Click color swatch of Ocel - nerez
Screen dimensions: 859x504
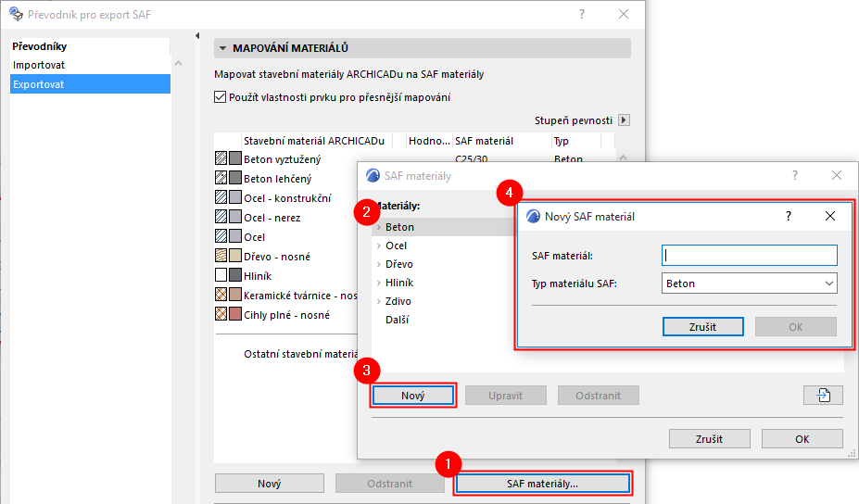[x=235, y=217]
